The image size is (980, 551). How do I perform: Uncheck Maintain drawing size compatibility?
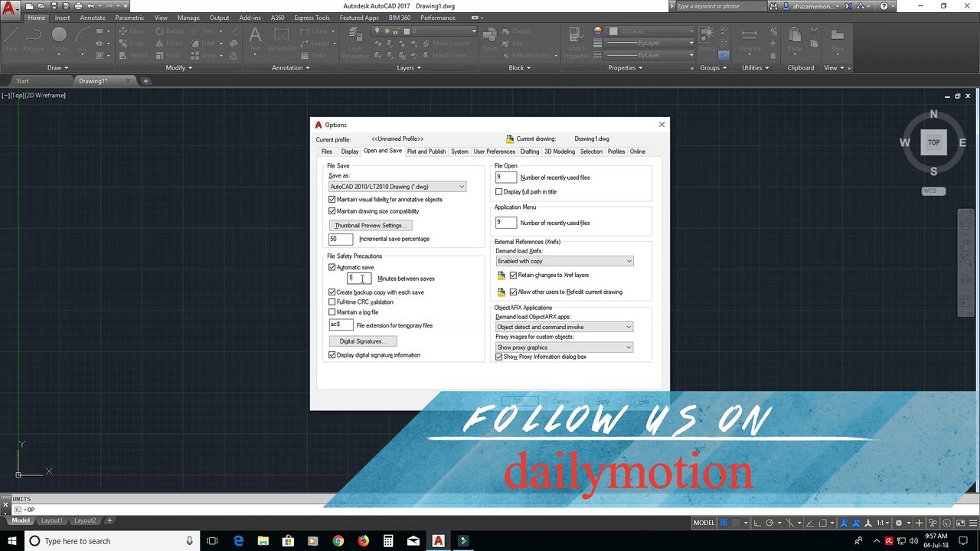[332, 211]
